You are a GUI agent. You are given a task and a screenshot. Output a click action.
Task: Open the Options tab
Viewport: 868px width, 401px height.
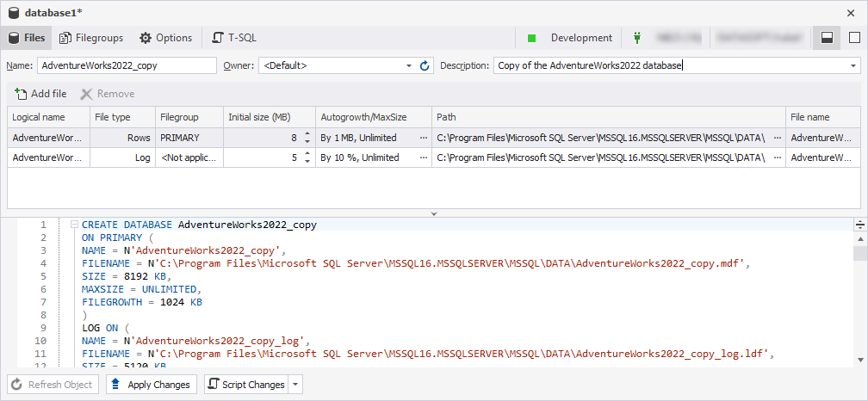pos(165,38)
